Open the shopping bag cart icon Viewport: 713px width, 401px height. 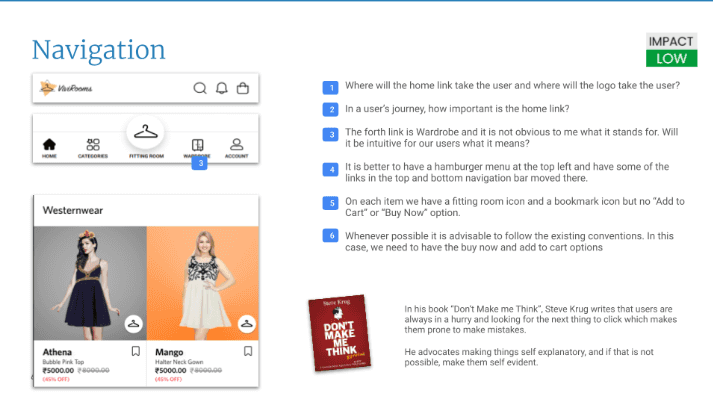tap(243, 88)
